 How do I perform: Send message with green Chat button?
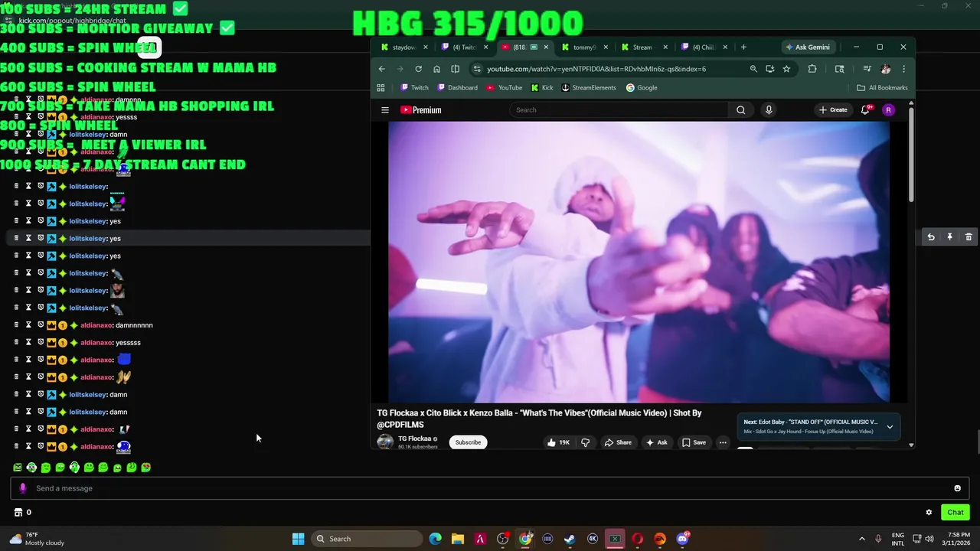(x=955, y=513)
